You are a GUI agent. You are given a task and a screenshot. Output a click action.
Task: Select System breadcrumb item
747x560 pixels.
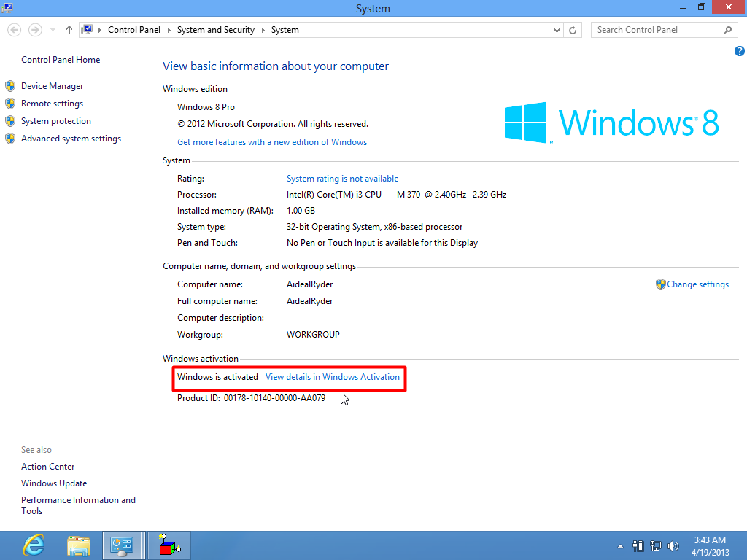285,29
